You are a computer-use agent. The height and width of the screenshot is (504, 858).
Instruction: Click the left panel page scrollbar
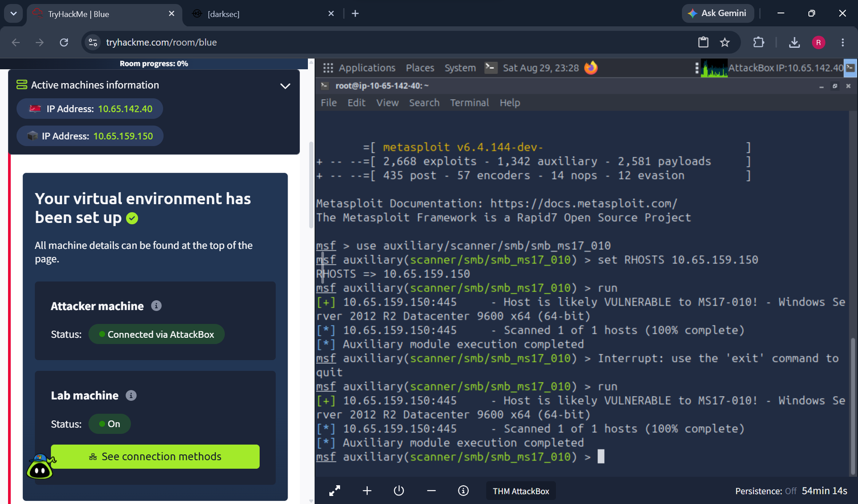[x=311, y=185]
